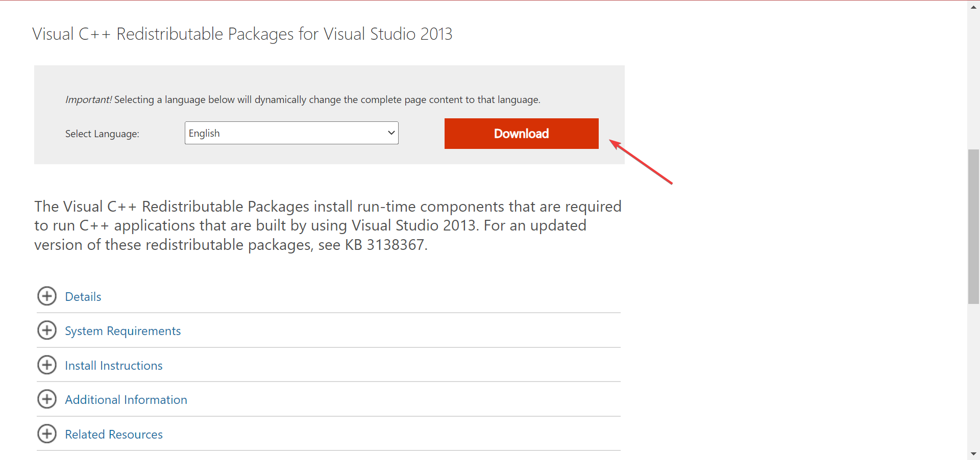The width and height of the screenshot is (980, 460).
Task: Expand the Details section plus icon
Action: pos(47,296)
